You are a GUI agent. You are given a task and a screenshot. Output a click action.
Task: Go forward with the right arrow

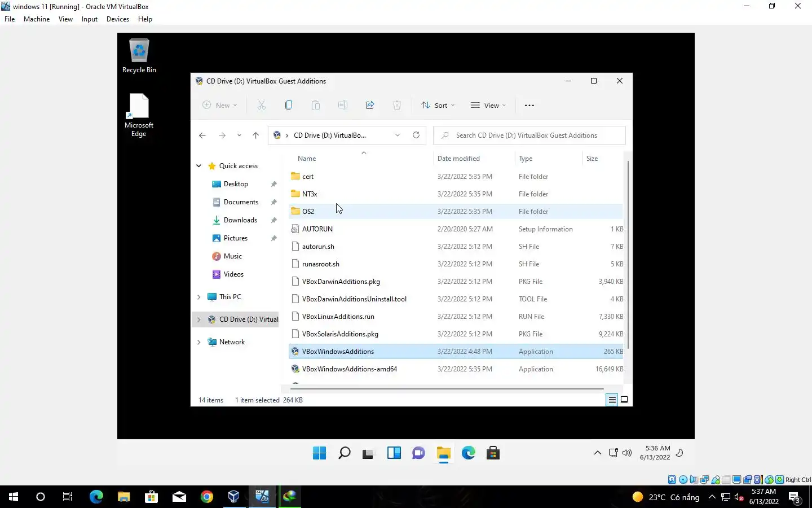222,135
